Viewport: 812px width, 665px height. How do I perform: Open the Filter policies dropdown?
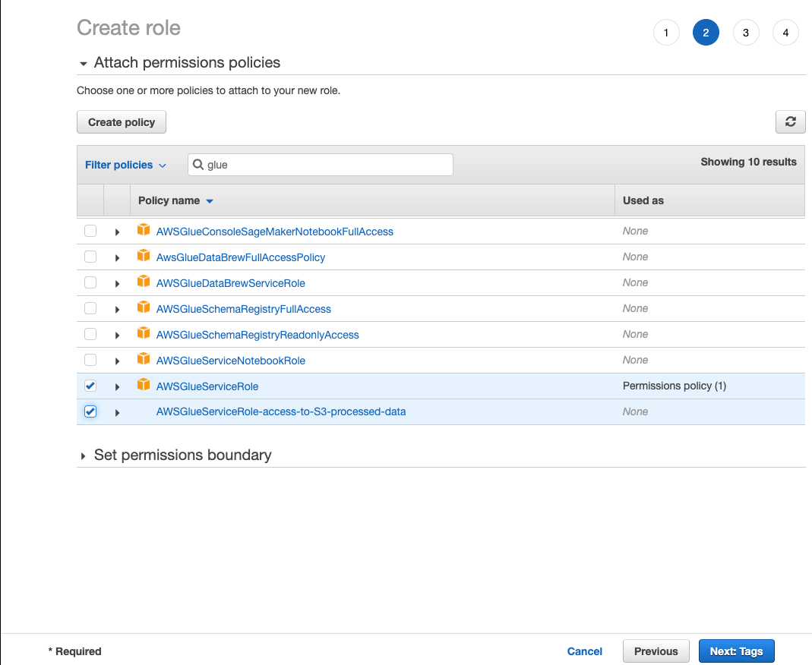tap(125, 165)
